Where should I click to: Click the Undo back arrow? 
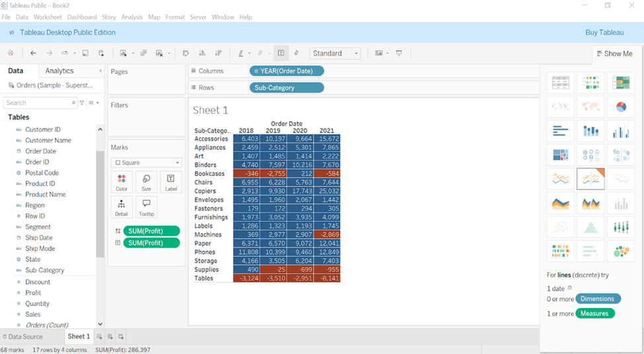[x=33, y=53]
